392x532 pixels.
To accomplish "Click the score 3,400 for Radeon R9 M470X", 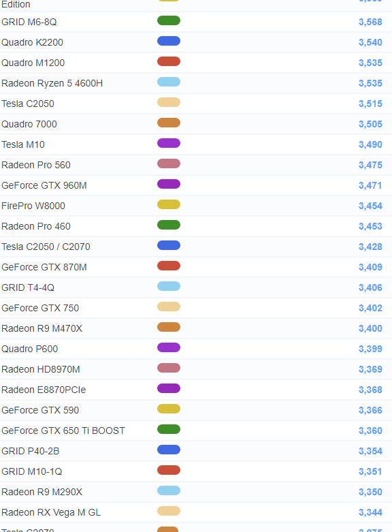I will [370, 328].
